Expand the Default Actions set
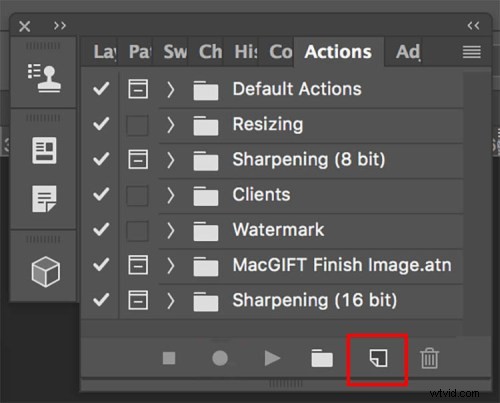 point(171,89)
